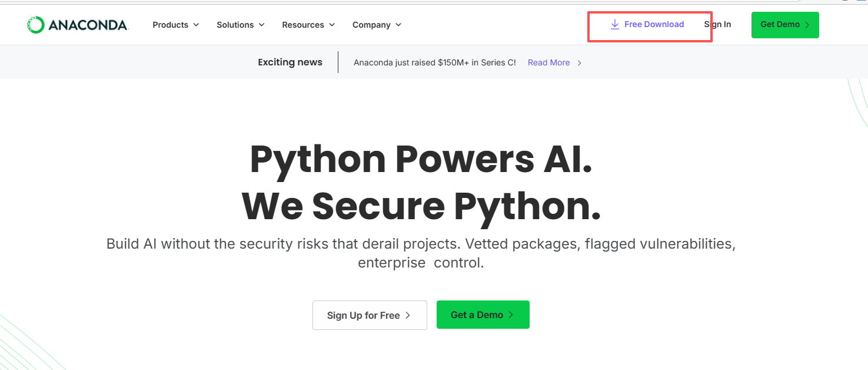
Task: Expand the Resources dropdown chevron
Action: (332, 25)
